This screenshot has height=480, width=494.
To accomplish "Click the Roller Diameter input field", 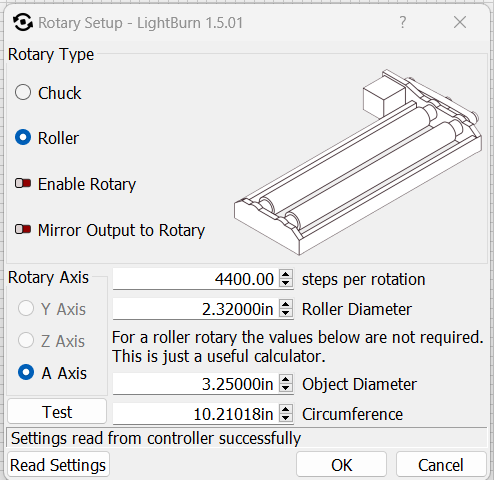I will coord(195,309).
